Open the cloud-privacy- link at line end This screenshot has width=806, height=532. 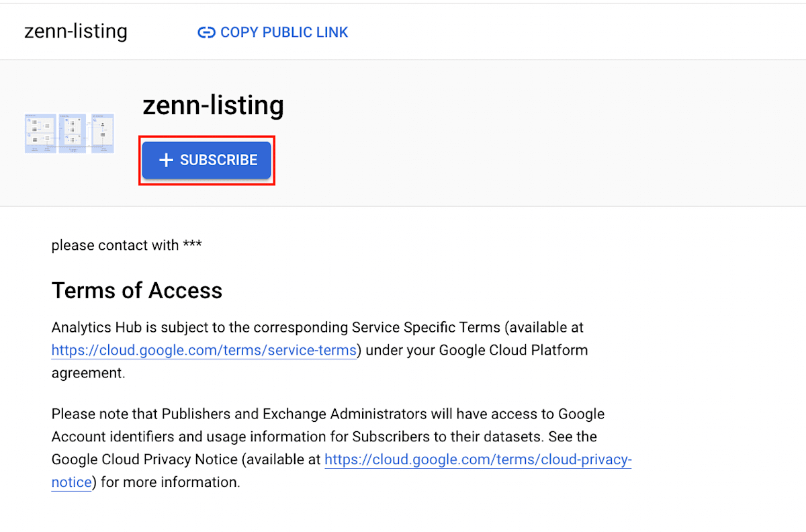(x=478, y=459)
